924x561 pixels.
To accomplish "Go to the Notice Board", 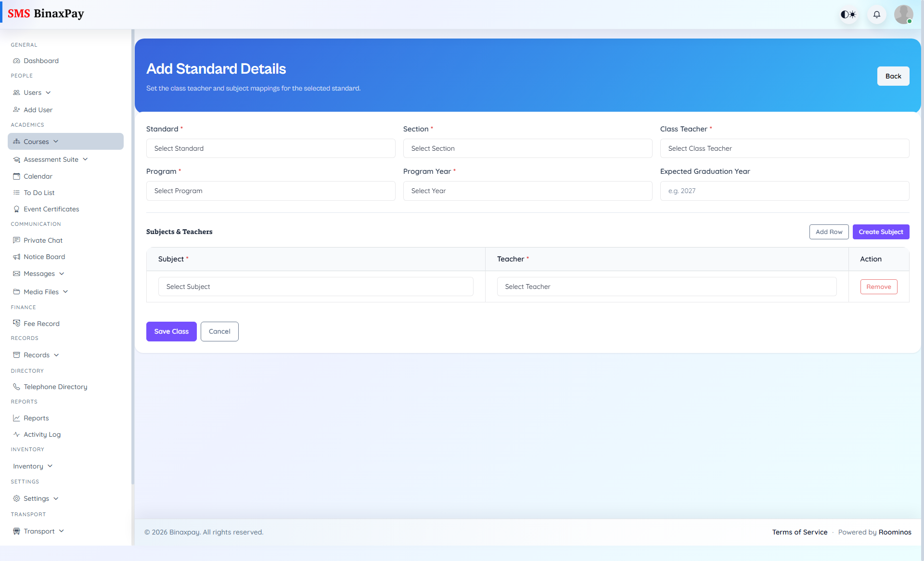I will pos(44,257).
